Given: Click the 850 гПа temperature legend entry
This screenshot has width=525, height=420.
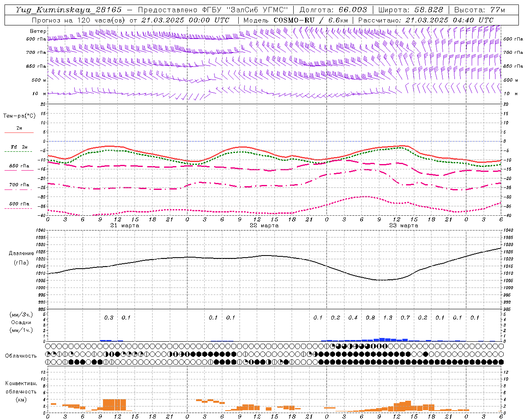Looking at the screenshot, I should (19, 166).
